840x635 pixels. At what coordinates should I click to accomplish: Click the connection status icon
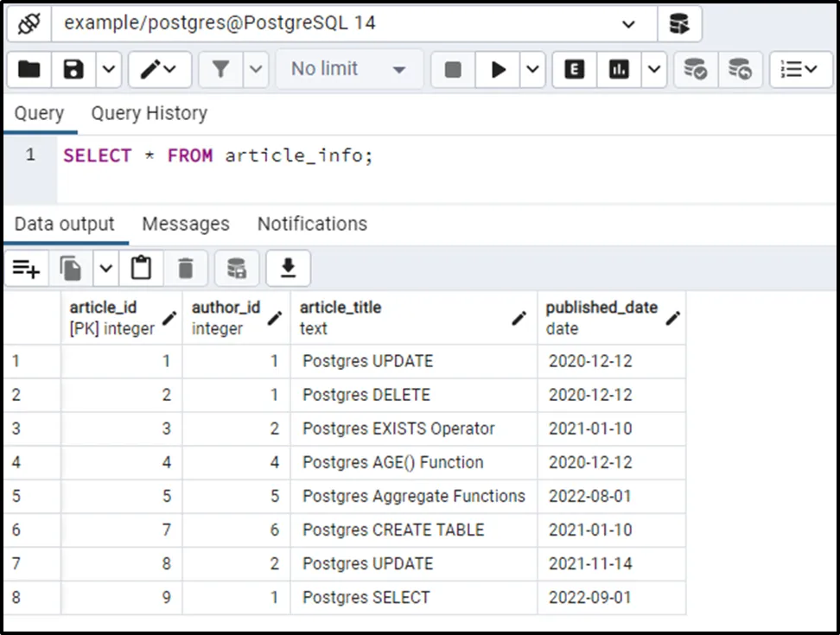click(x=29, y=23)
